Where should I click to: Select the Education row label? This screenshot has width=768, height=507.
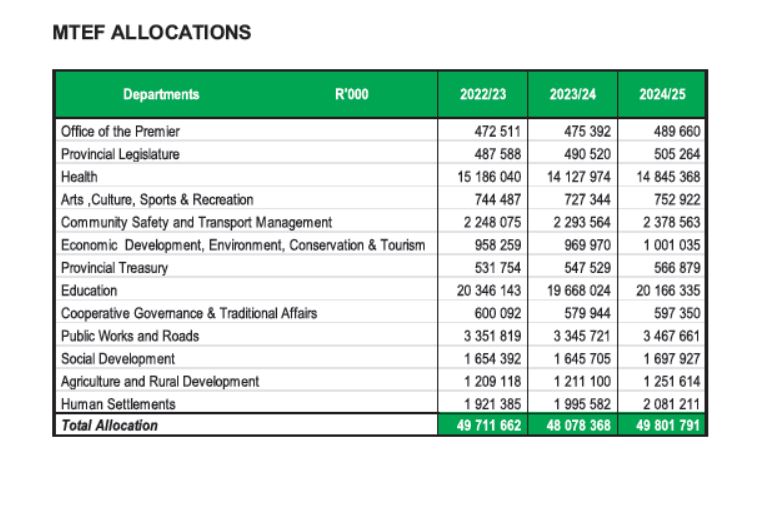[89, 290]
